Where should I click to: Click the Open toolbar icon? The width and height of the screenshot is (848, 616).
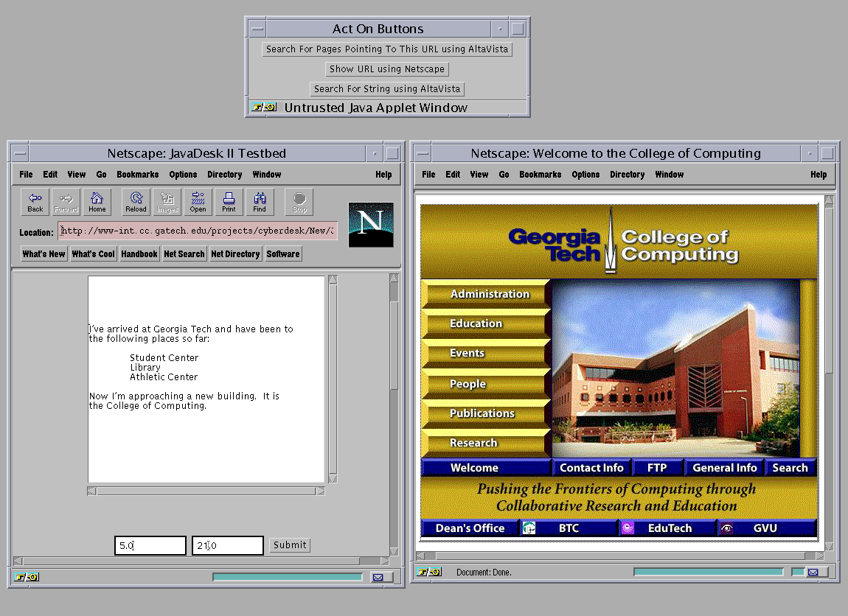coord(198,201)
